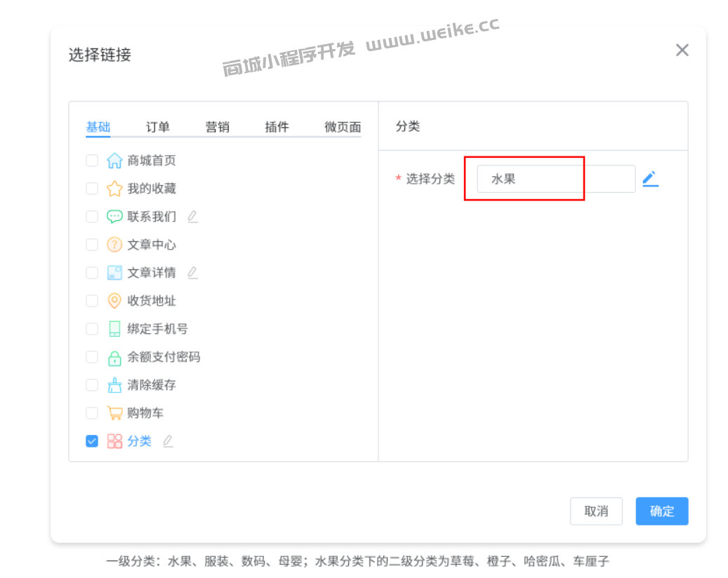Click the 余额支付密码 lock icon
This screenshot has width=728, height=578.
point(114,357)
